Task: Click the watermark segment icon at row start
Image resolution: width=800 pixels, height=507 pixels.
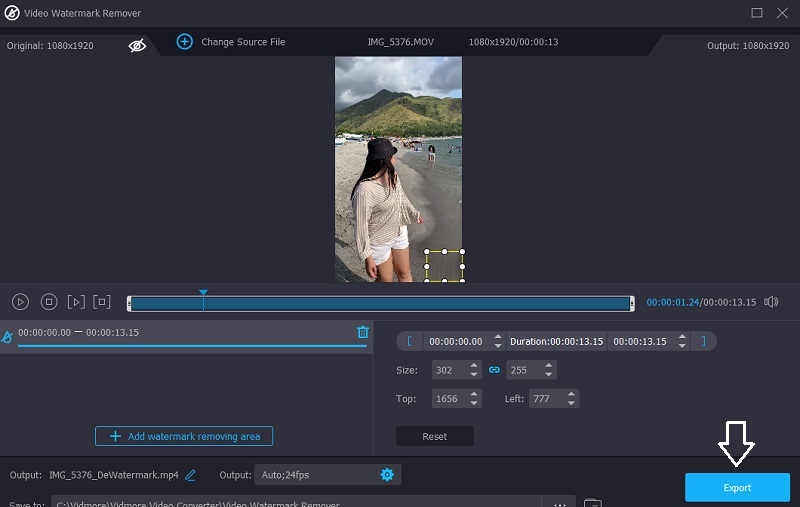Action: [7, 337]
